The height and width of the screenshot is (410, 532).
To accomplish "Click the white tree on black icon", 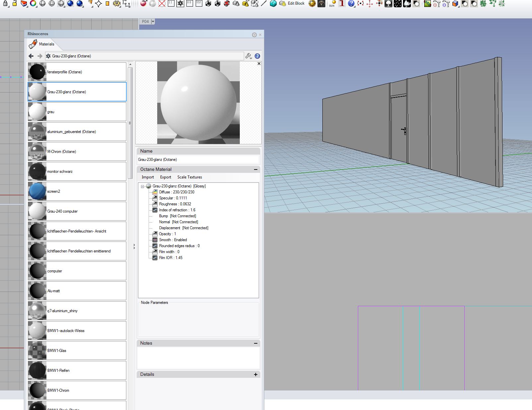I will (388, 4).
